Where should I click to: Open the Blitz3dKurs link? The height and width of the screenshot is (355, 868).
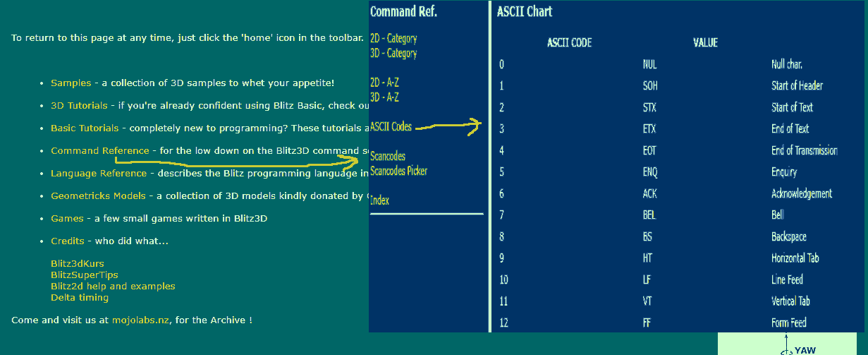77,264
